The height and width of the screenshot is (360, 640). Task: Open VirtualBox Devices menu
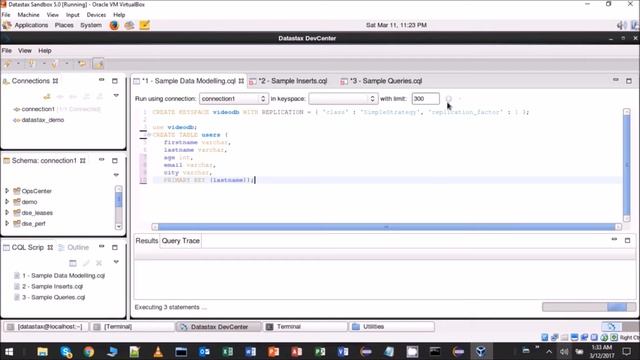96,15
